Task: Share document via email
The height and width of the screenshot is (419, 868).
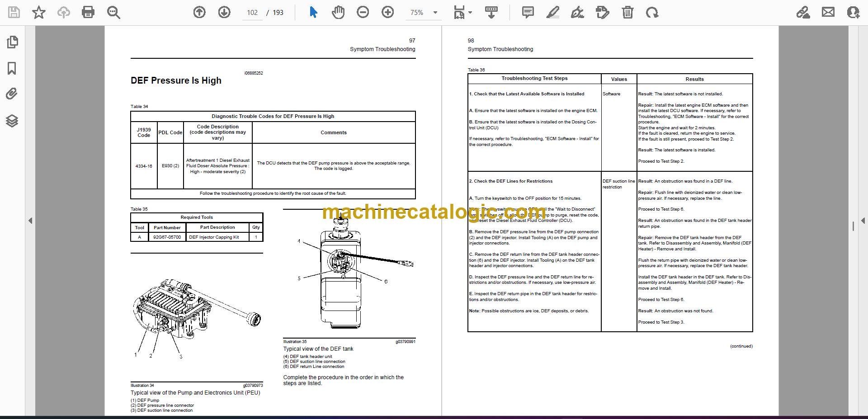Action: coord(828,12)
